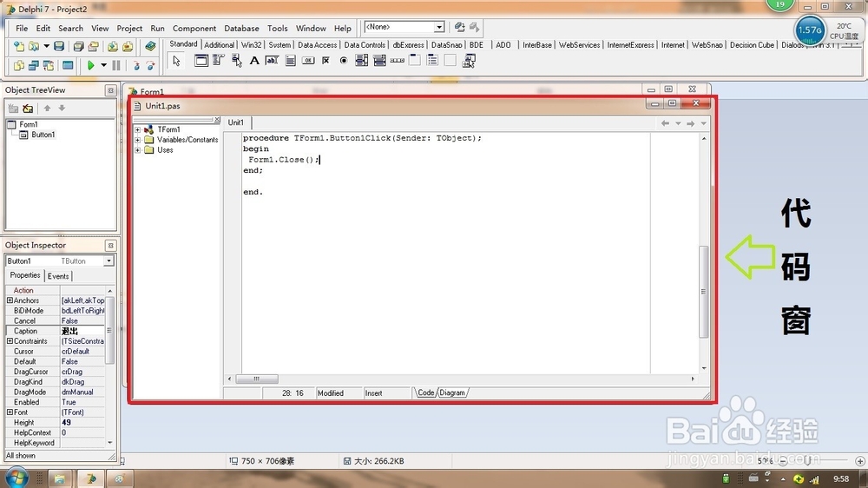Close the code explorer pane
This screenshot has width=868, height=488.
tap(217, 120)
